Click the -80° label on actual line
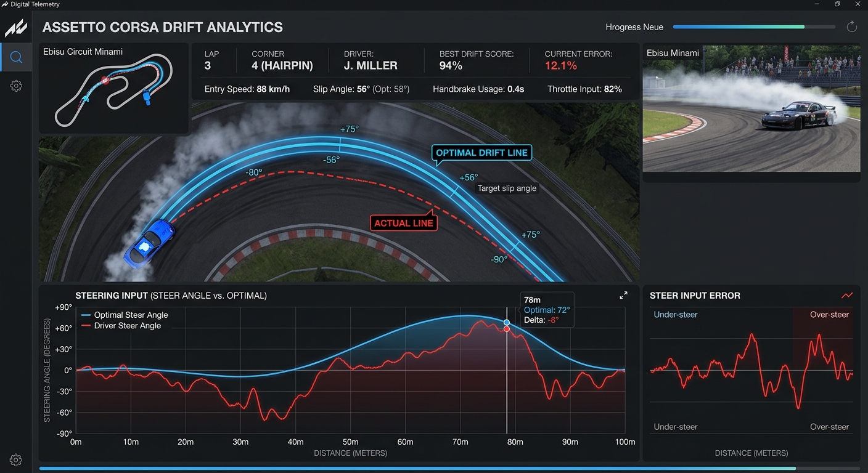 pyautogui.click(x=253, y=173)
